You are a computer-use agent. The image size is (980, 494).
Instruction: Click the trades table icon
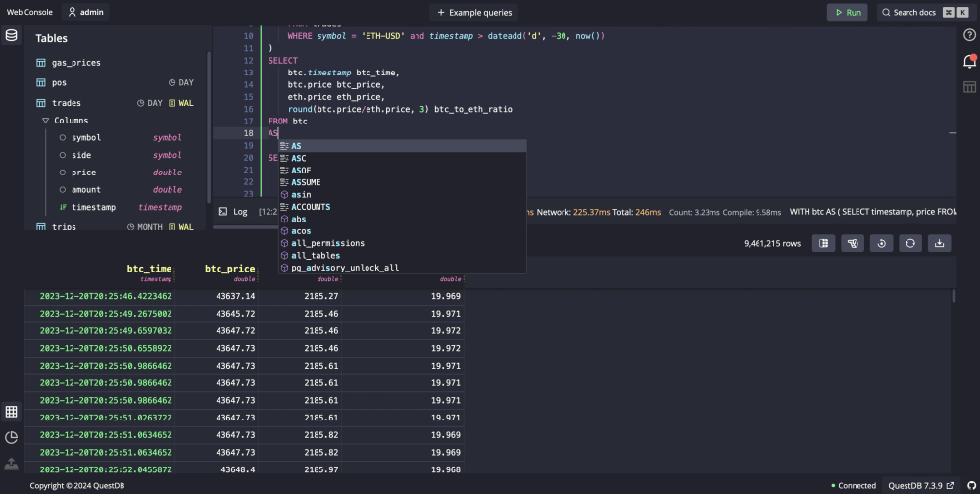coord(40,103)
